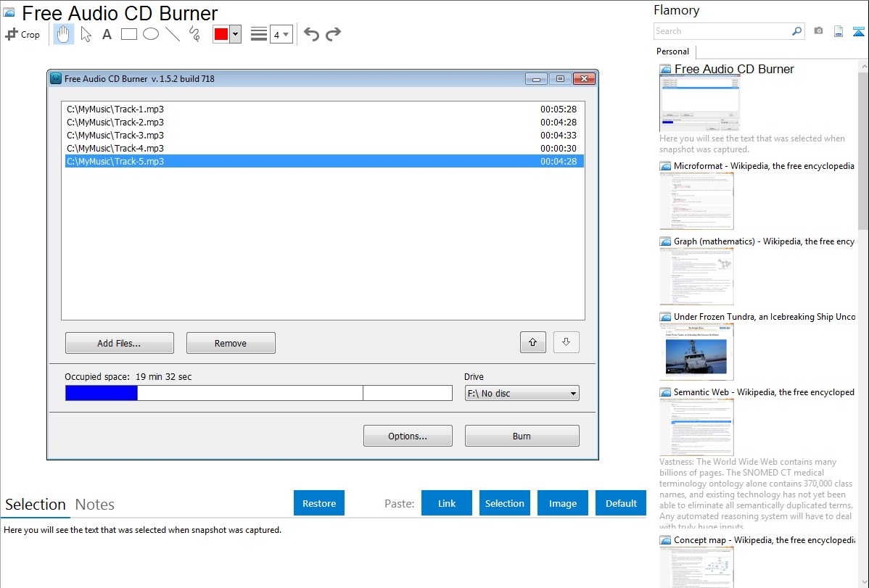
Task: Select the text annotation tool
Action: [x=107, y=34]
